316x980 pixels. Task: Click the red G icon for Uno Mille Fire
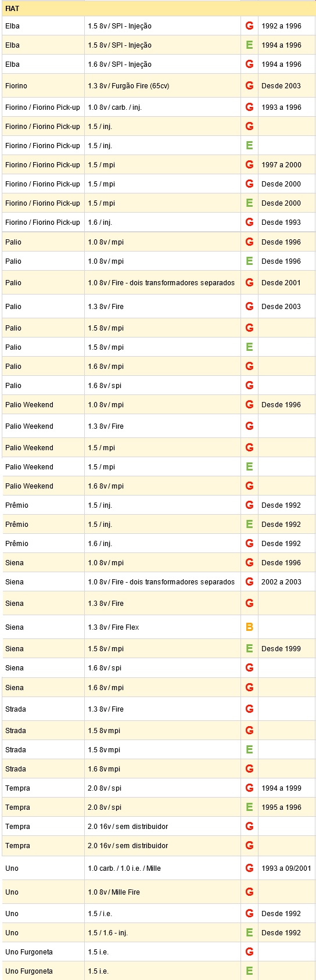249,892
